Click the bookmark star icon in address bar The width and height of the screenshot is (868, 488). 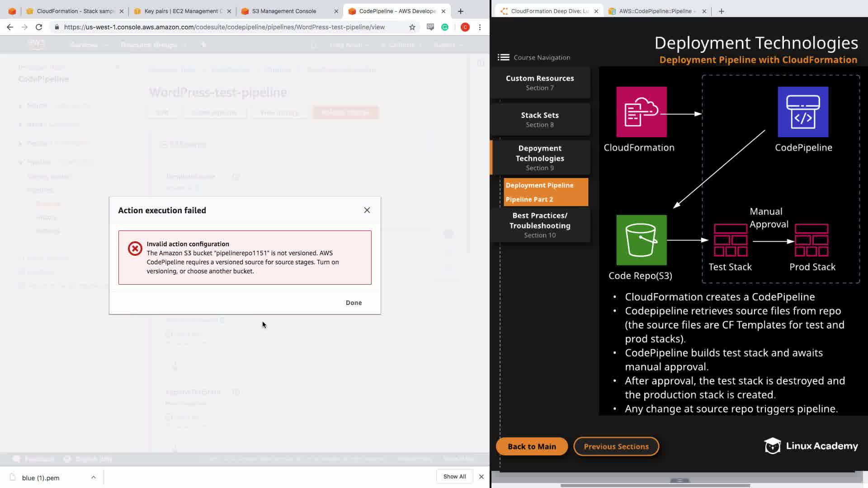pos(412,27)
